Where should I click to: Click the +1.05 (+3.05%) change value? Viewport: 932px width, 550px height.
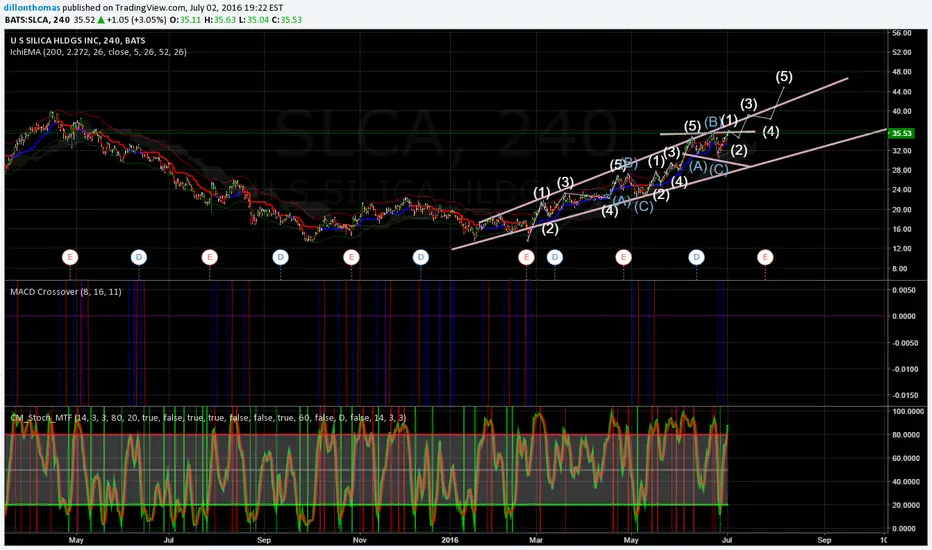click(x=136, y=20)
